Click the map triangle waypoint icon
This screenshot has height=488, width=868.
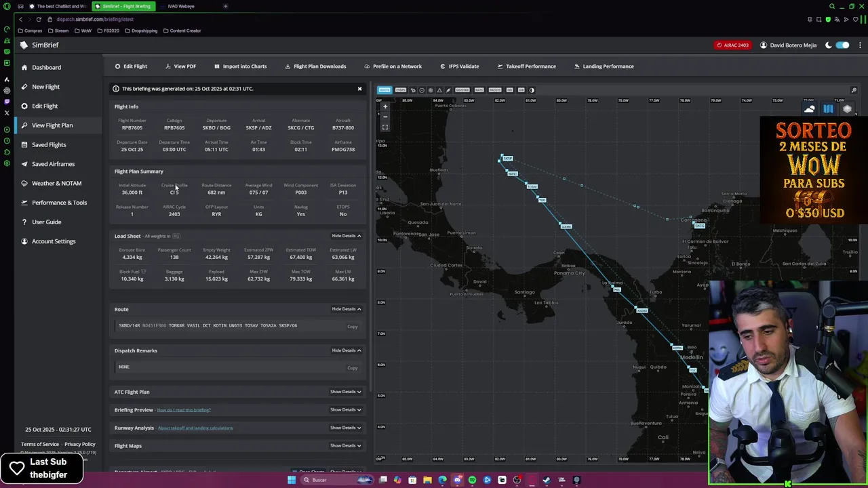point(439,90)
